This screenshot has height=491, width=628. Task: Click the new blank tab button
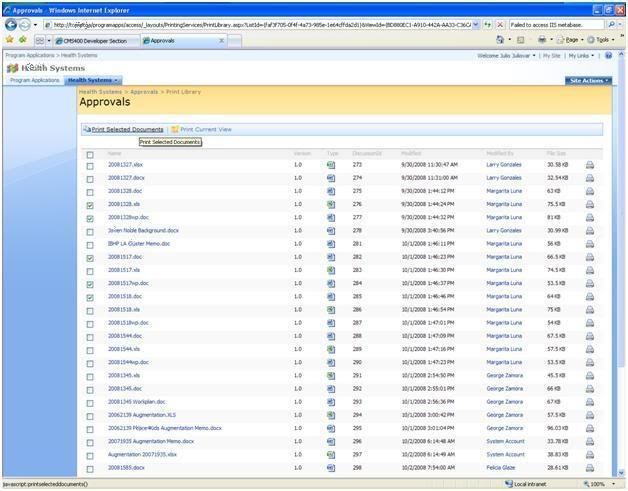235,41
